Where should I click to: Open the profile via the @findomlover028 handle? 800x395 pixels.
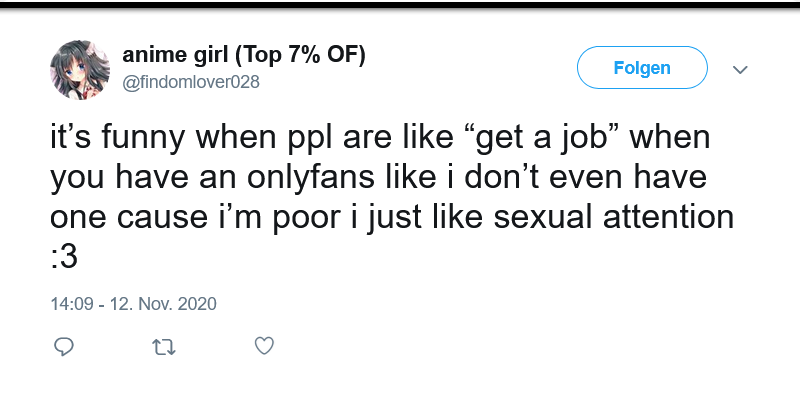191,82
